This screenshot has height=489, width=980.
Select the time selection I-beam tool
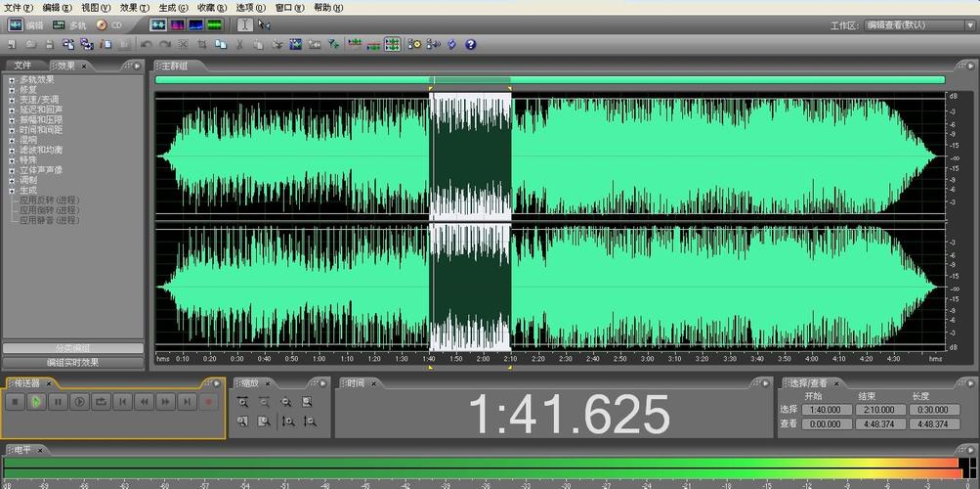point(244,24)
